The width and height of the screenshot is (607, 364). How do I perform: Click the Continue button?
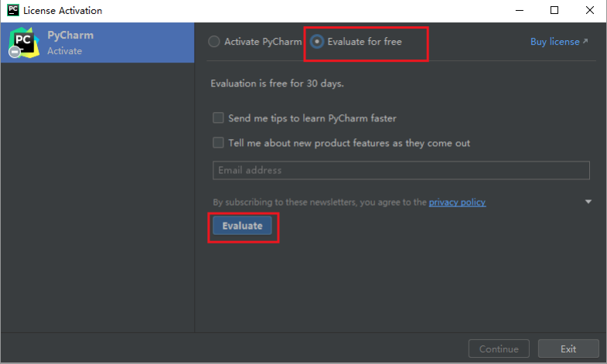[x=499, y=349]
